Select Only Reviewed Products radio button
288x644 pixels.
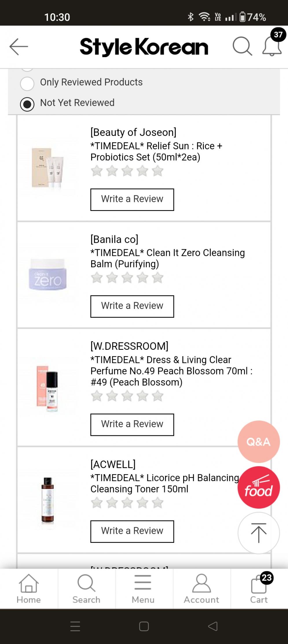pos(27,83)
